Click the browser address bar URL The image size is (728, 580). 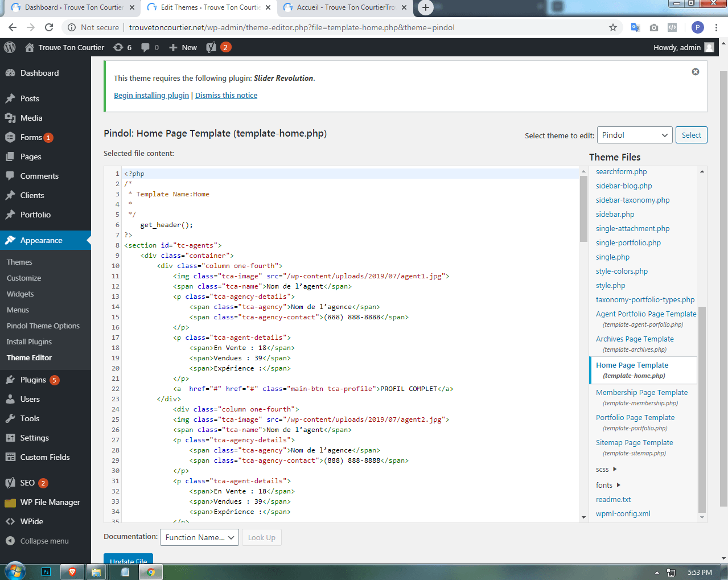(x=292, y=27)
